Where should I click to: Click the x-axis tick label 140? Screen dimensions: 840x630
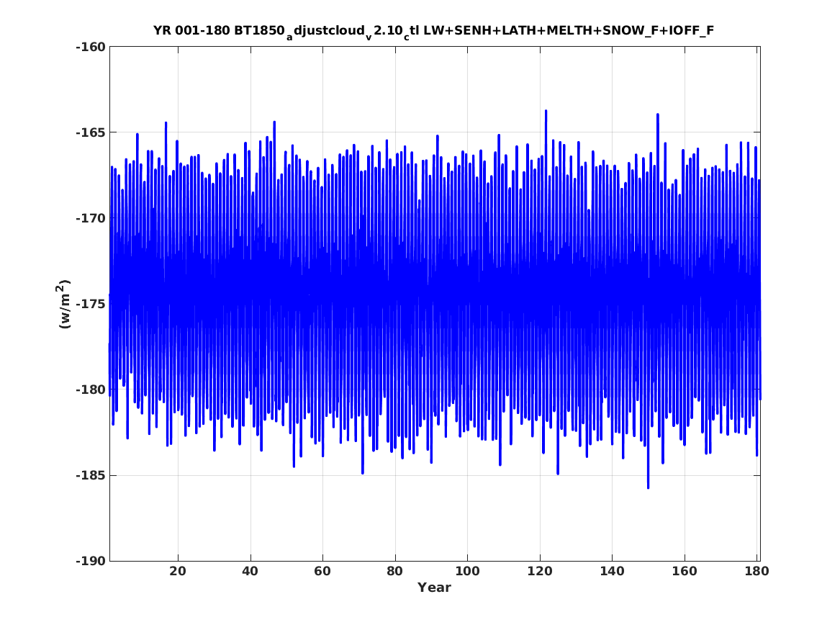pyautogui.click(x=613, y=571)
